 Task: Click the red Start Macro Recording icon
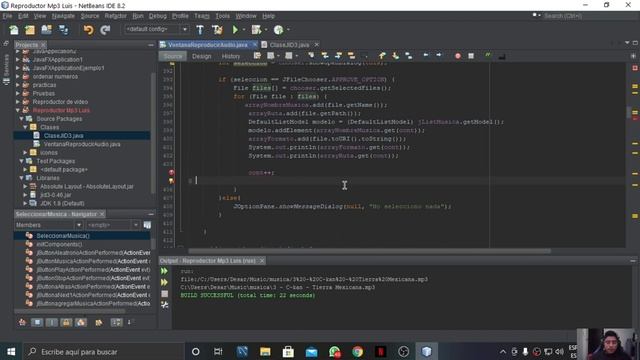458,56
